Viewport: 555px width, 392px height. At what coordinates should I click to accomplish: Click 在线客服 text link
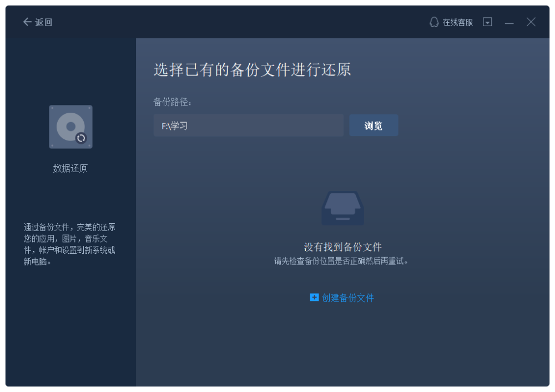(x=458, y=22)
